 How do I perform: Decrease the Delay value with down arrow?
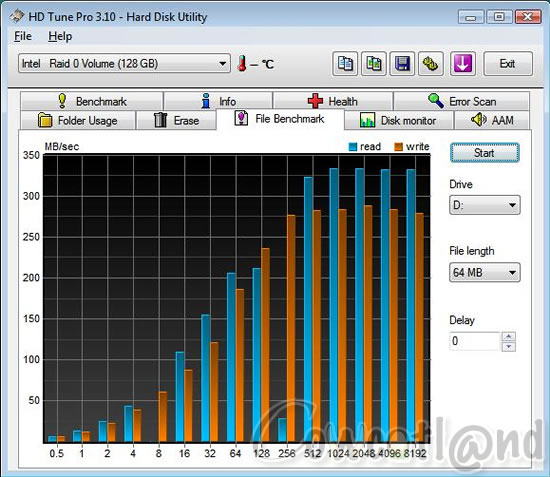509,347
